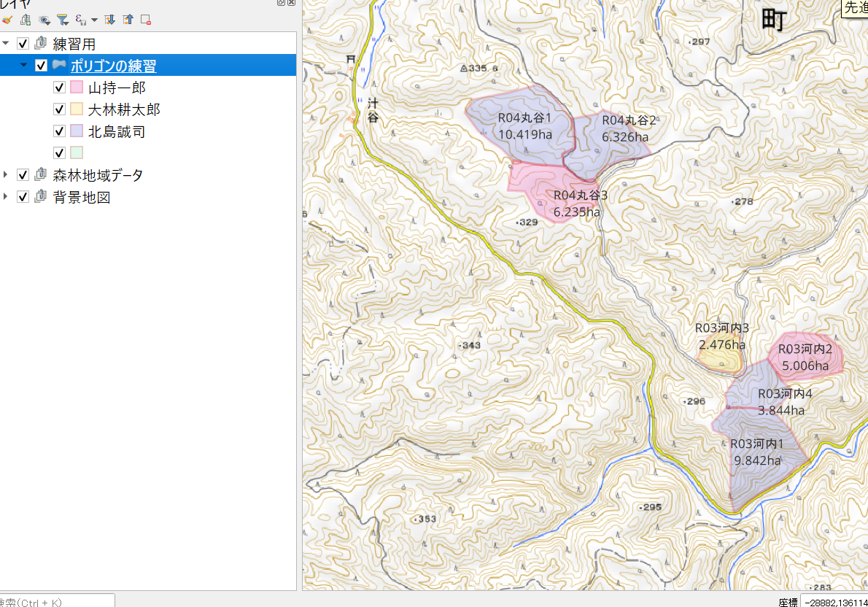Uncheck the unnamed green category checkbox
The height and width of the screenshot is (607, 868).
tap(59, 152)
